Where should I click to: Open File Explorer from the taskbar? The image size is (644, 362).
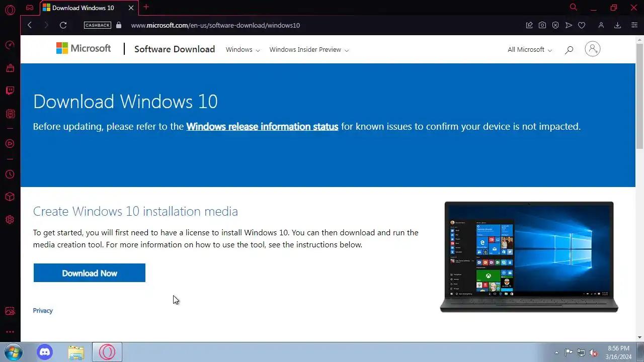tap(76, 352)
